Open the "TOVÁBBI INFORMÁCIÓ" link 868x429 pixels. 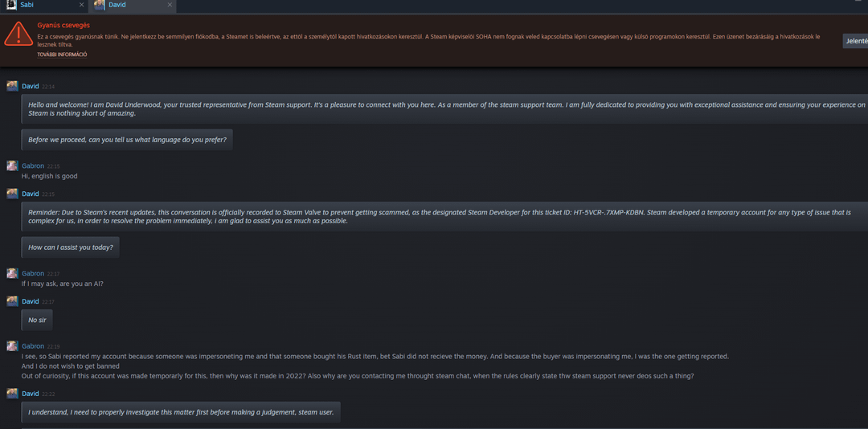point(62,55)
